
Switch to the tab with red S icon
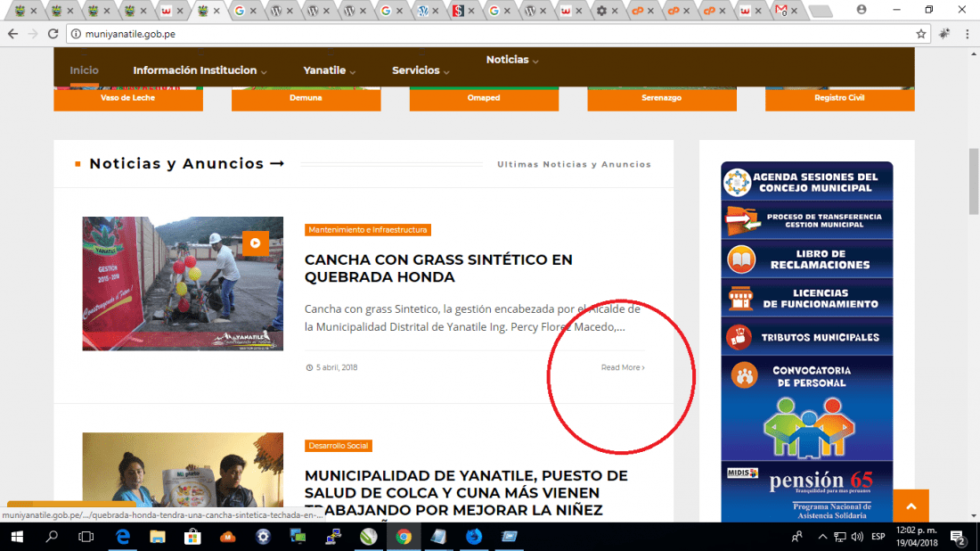coord(458,10)
